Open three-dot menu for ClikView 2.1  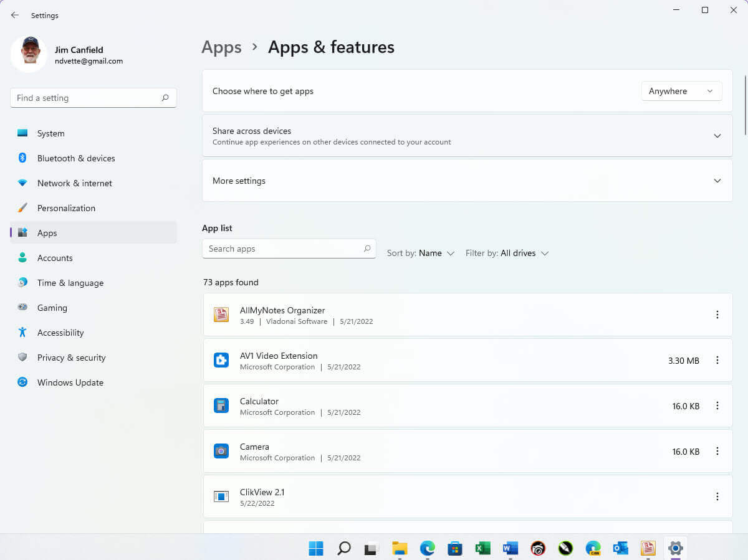point(717,496)
